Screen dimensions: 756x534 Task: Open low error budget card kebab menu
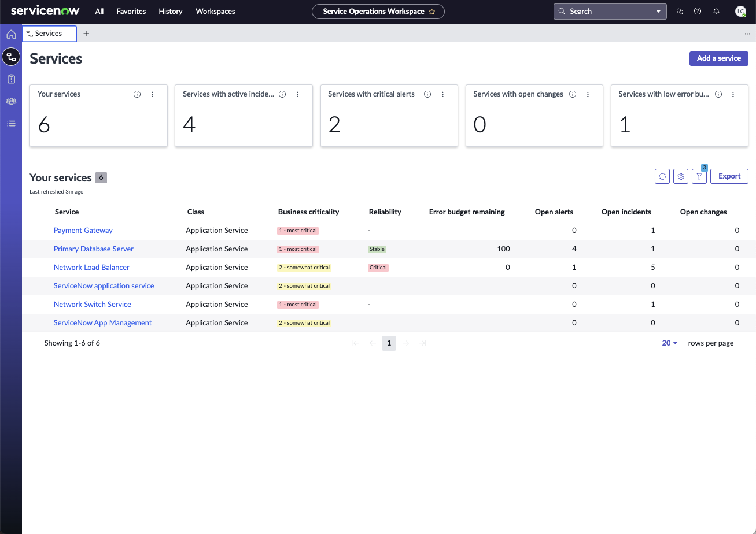click(733, 94)
